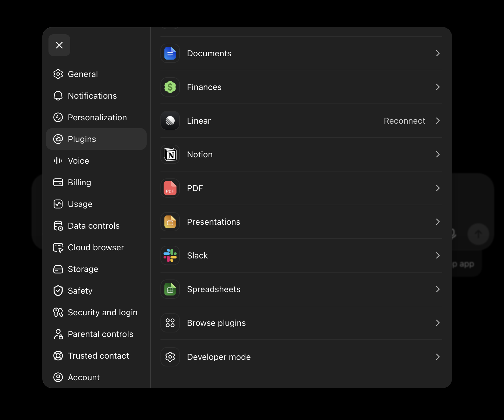This screenshot has height=420, width=504.
Task: Click the Data controls database icon
Action: click(x=58, y=226)
